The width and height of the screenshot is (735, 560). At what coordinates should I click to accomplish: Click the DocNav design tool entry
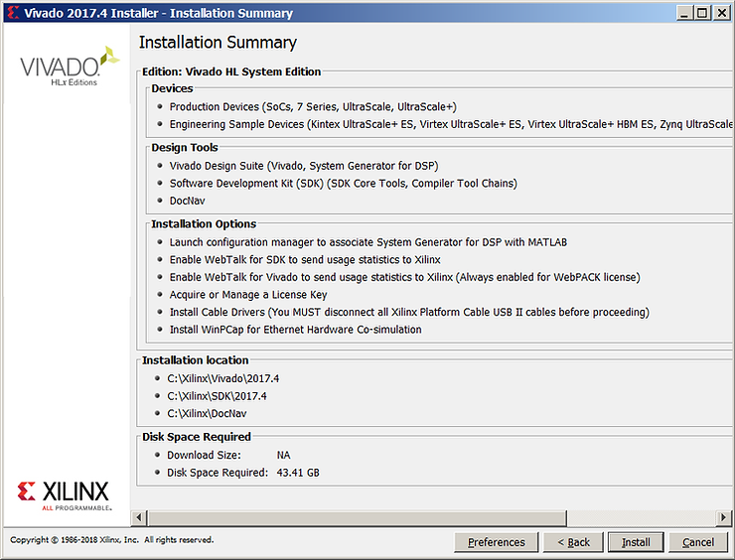click(x=187, y=201)
